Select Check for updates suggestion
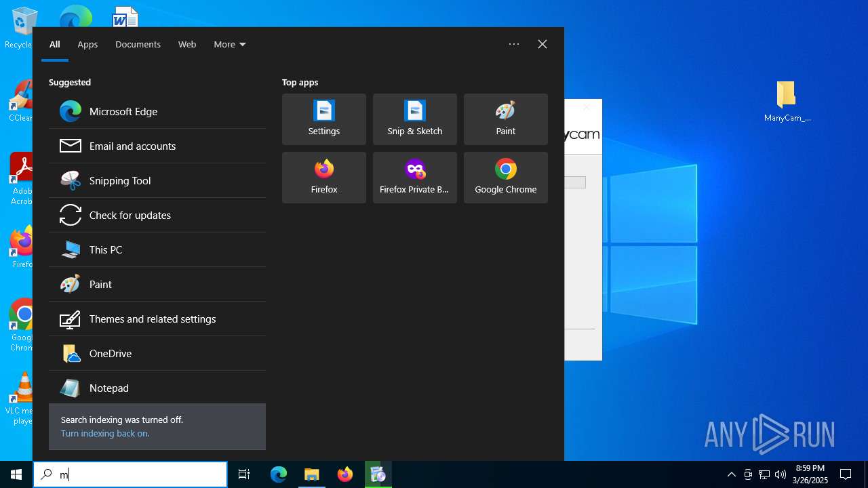This screenshot has height=488, width=868. [x=157, y=215]
